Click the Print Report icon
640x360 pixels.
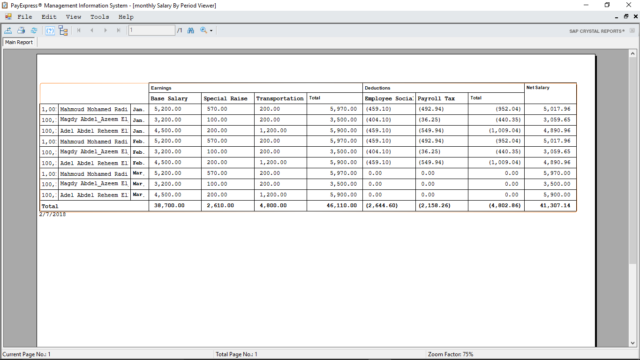point(21,31)
